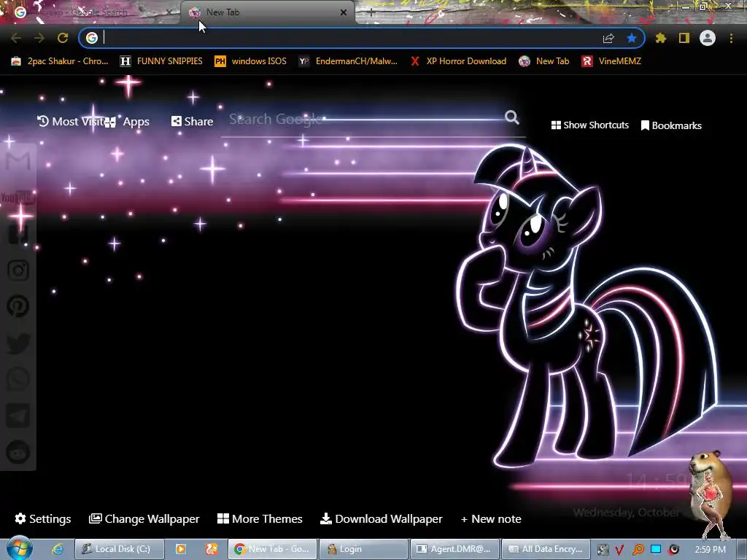This screenshot has height=560, width=747.
Task: Click the share page icon in address bar
Action: (608, 38)
